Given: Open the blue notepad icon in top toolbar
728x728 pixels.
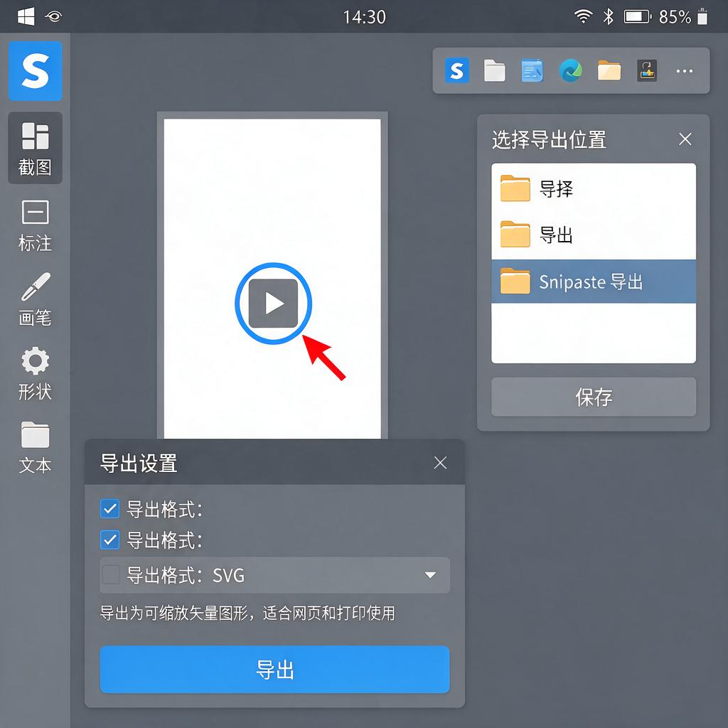Looking at the screenshot, I should click(x=532, y=70).
